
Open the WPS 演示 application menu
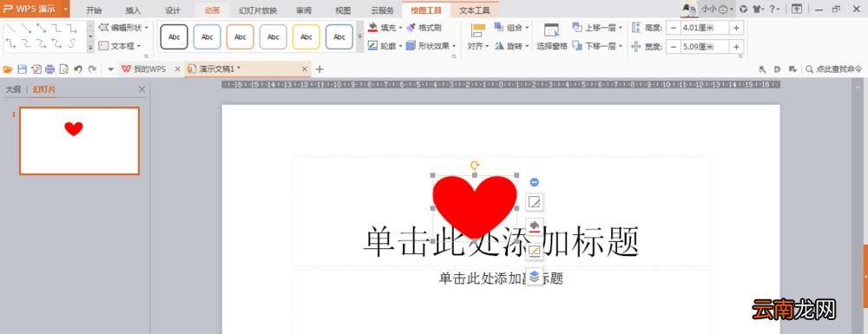point(30,9)
